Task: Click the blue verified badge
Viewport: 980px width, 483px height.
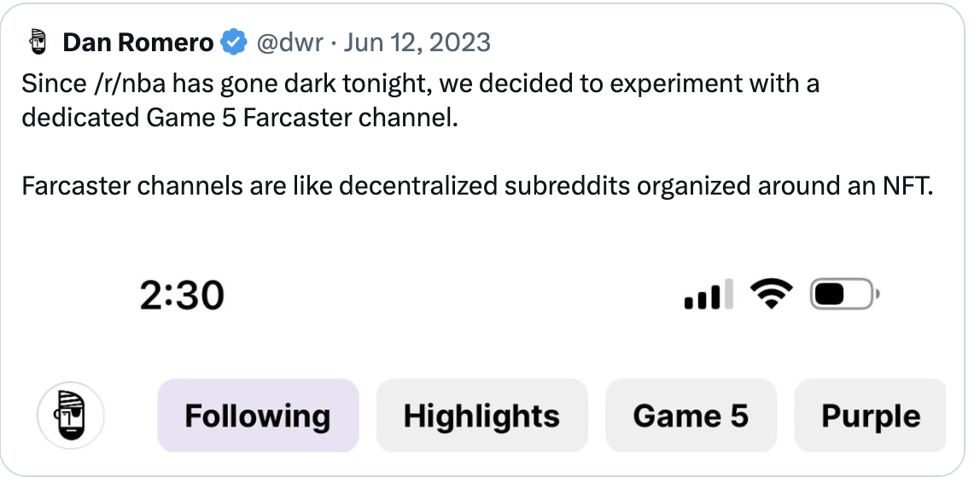Action: pyautogui.click(x=234, y=42)
